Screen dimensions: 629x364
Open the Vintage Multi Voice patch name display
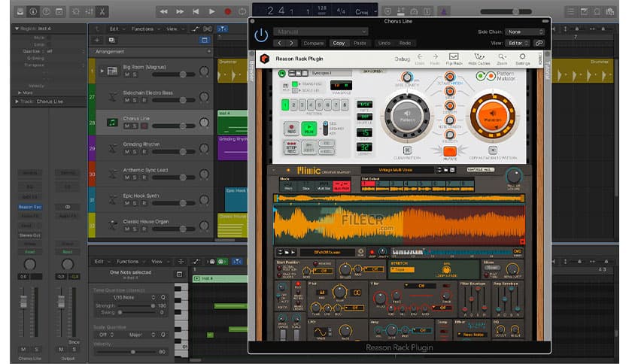tap(396, 170)
